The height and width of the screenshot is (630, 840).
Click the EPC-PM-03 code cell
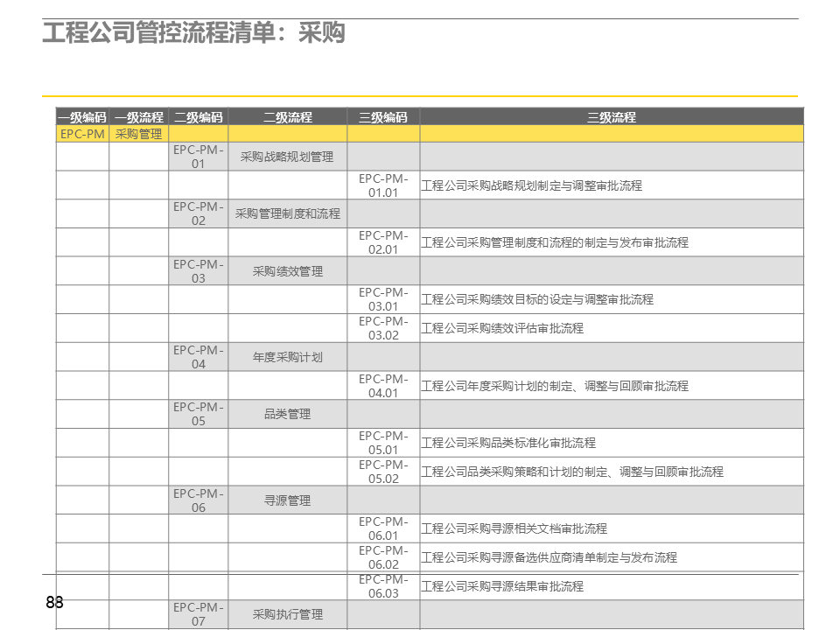pos(199,271)
